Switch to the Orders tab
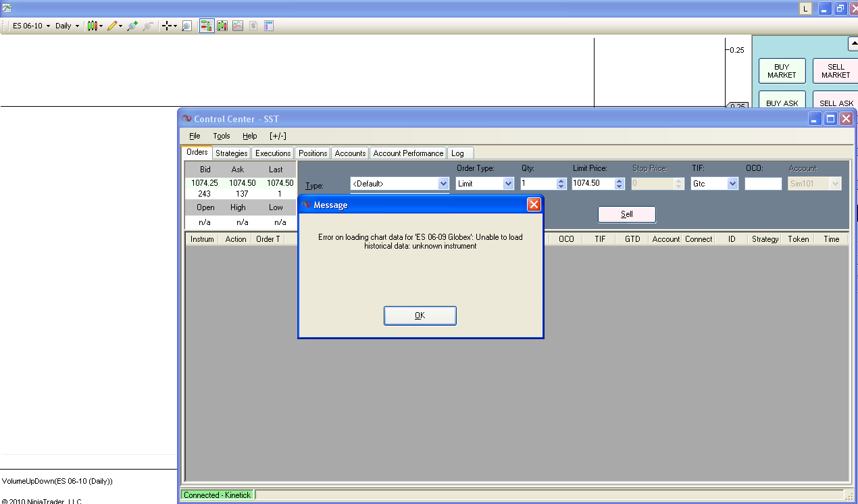 [197, 153]
